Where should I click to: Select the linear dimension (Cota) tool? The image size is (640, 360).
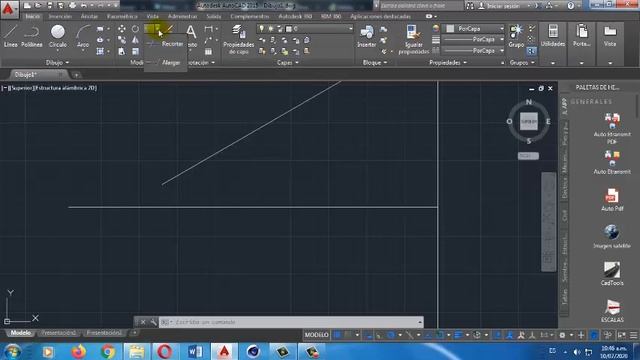[209, 29]
